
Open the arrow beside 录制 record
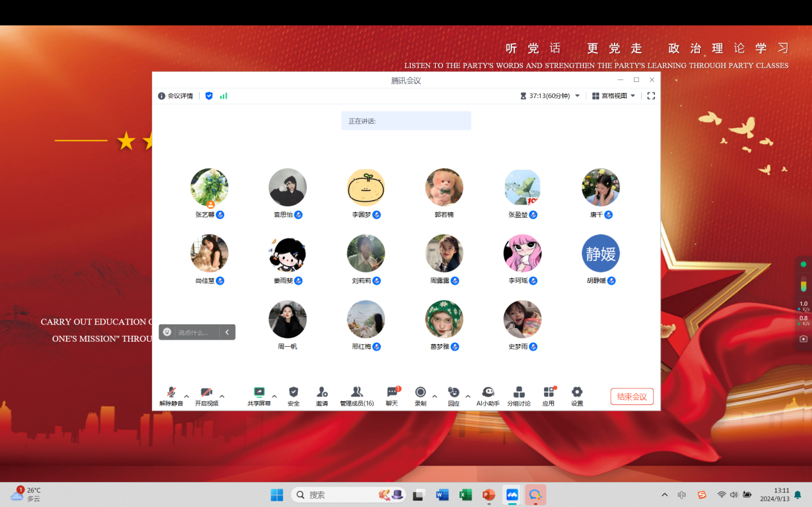pos(435,396)
